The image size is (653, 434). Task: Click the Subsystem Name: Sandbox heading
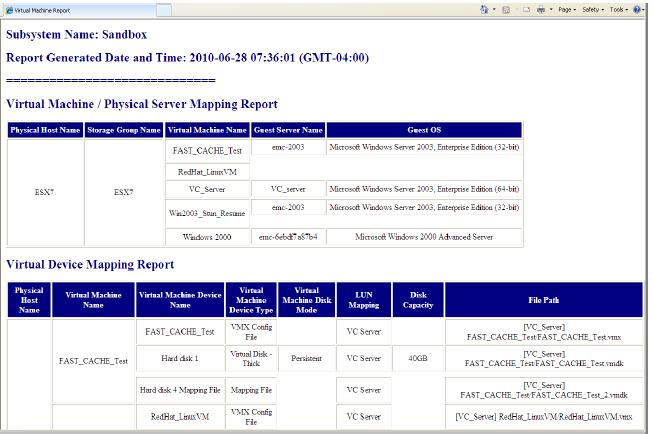point(77,35)
